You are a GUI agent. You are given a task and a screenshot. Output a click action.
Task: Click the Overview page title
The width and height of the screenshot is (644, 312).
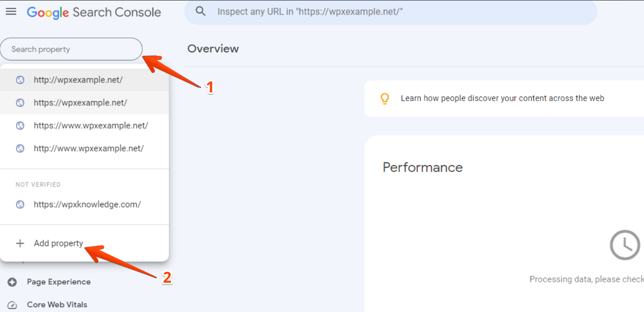tap(213, 48)
